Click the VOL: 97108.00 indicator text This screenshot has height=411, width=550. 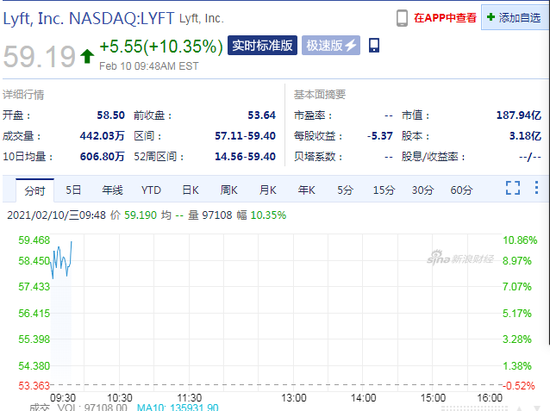coord(92,407)
